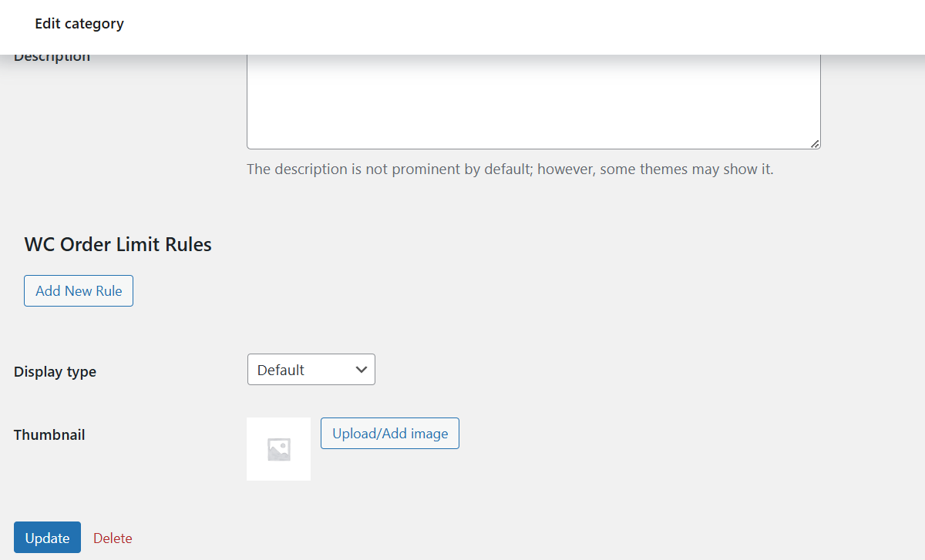The image size is (925, 560).
Task: Click the Thumbnail label text
Action: point(49,434)
